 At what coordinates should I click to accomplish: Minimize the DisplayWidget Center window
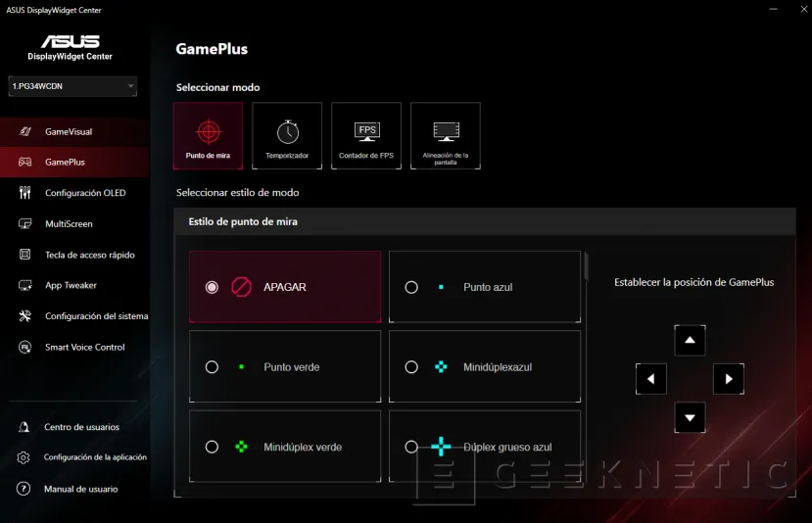coord(773,10)
